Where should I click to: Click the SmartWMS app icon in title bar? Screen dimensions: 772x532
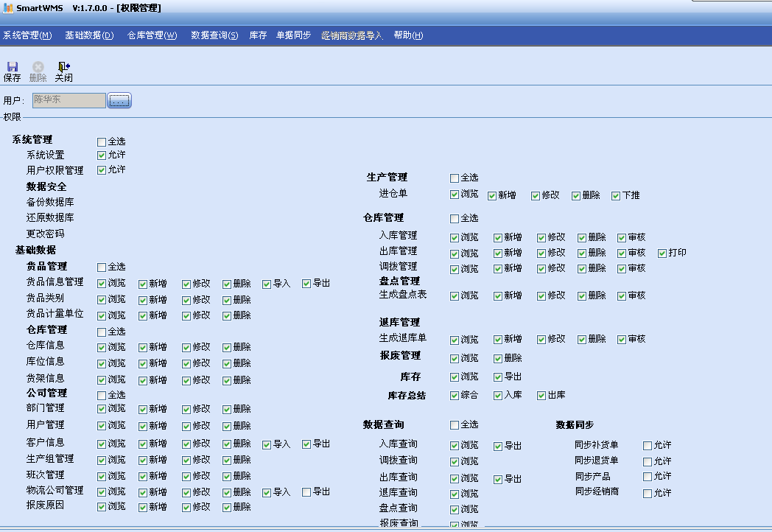[9, 7]
